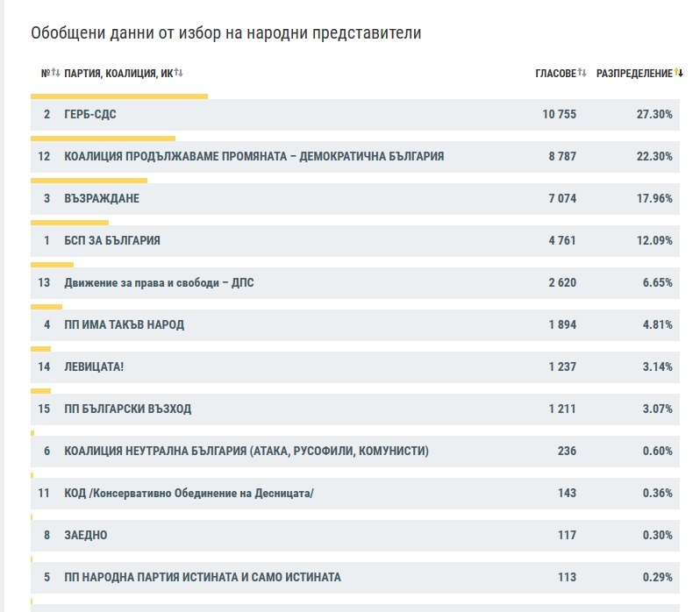Click the ВЪЗРАЖДАНЕ party name
The image size is (700, 612).
pyautogui.click(x=102, y=199)
